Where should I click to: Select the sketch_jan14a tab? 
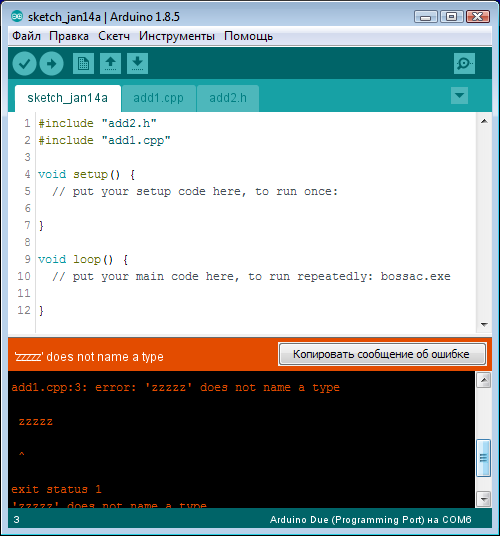[x=68, y=98]
